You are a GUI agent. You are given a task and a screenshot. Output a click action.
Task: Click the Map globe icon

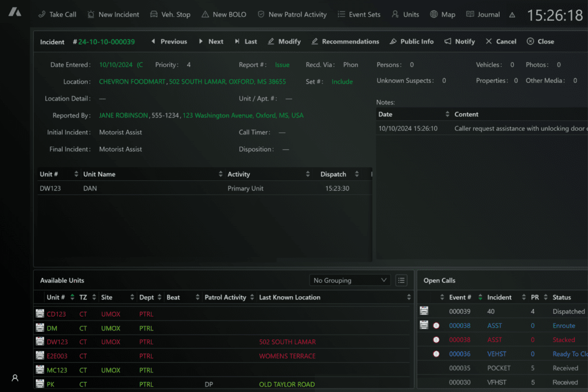pyautogui.click(x=435, y=14)
